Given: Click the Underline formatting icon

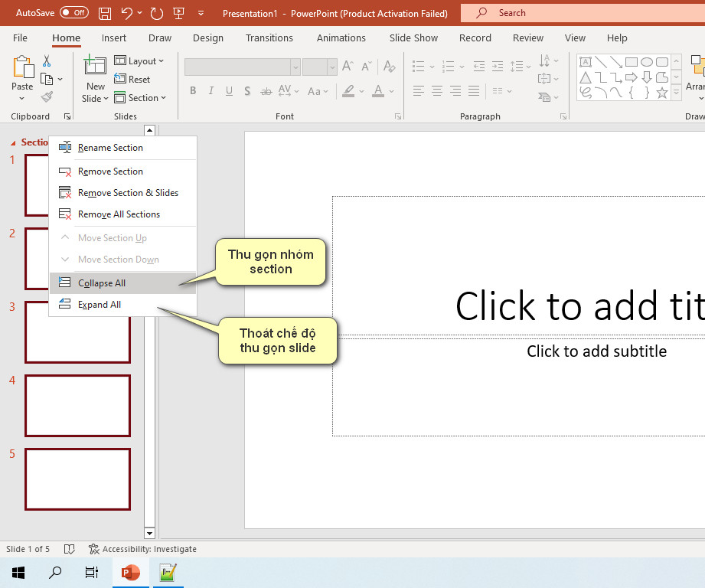Looking at the screenshot, I should tap(230, 91).
